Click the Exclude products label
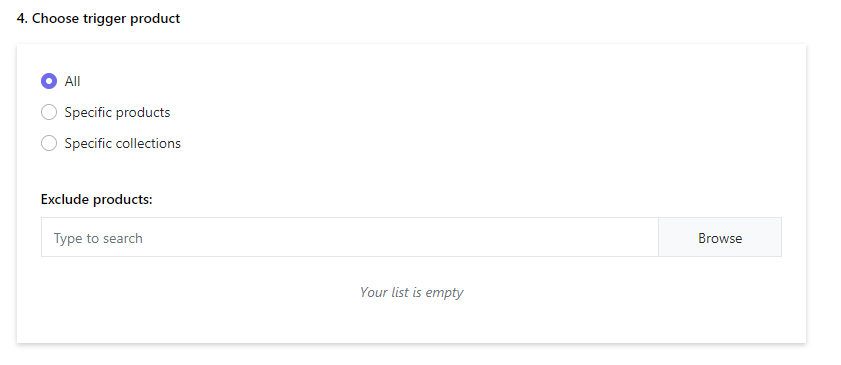The image size is (841, 365). [x=97, y=199]
